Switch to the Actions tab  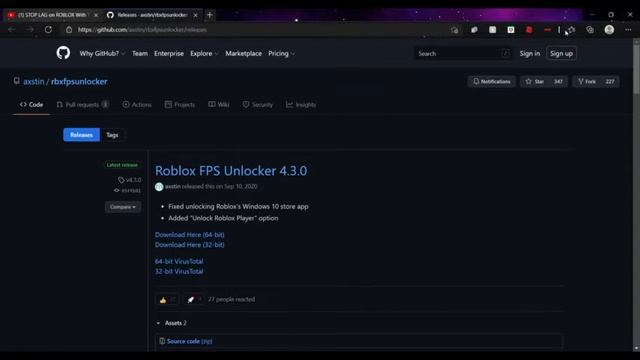[137, 104]
